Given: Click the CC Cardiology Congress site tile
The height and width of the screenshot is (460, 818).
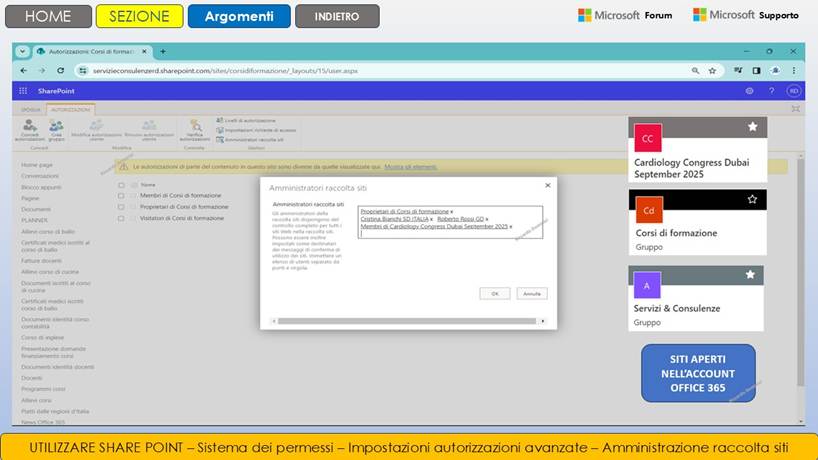Looking at the screenshot, I should (648, 138).
